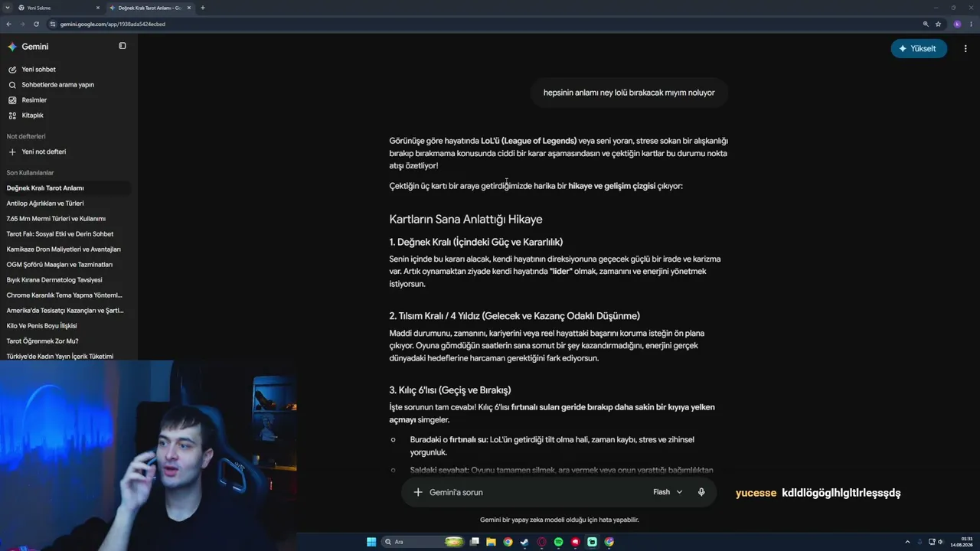Click the plus attach icon in prompt box
The height and width of the screenshot is (551, 980).
418,492
